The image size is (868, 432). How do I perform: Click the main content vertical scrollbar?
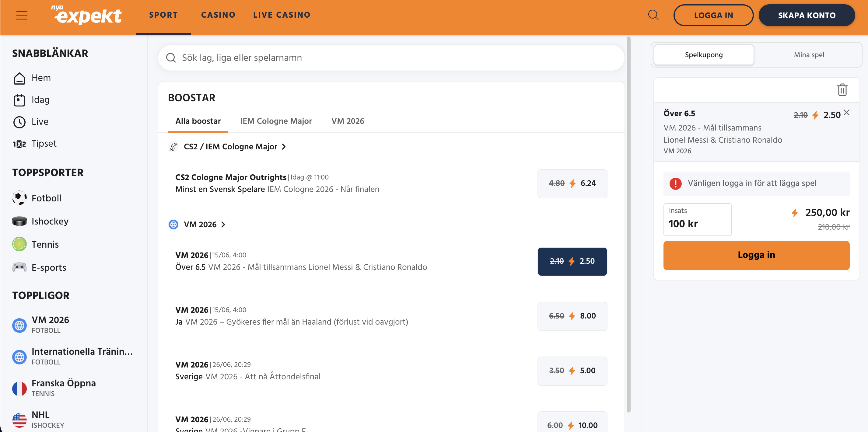coord(628,225)
